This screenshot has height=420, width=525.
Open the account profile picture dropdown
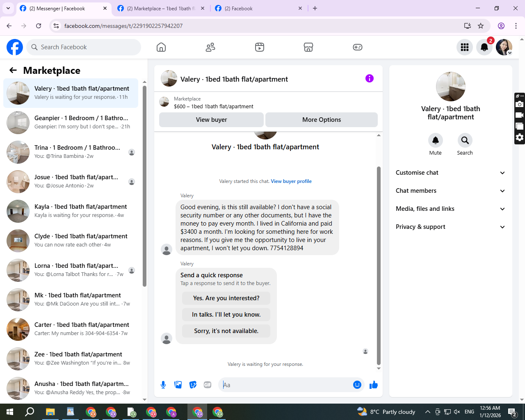504,47
